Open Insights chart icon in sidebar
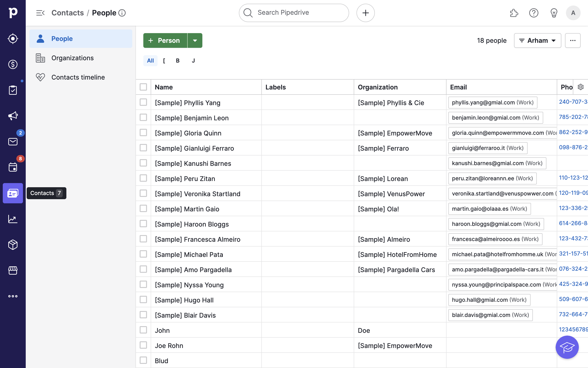This screenshot has width=588, height=368. tap(13, 219)
